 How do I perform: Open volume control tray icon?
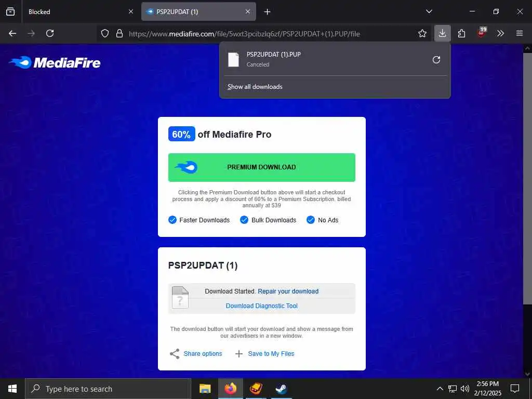point(465,389)
